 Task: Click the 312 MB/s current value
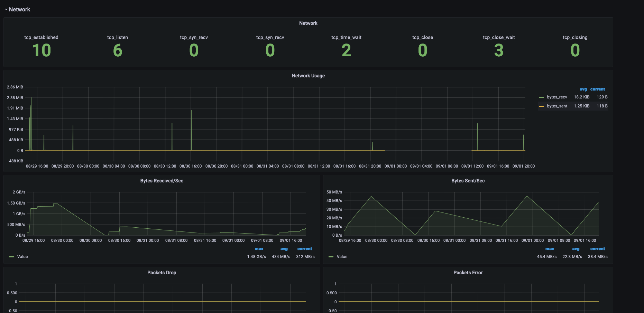[x=305, y=257]
